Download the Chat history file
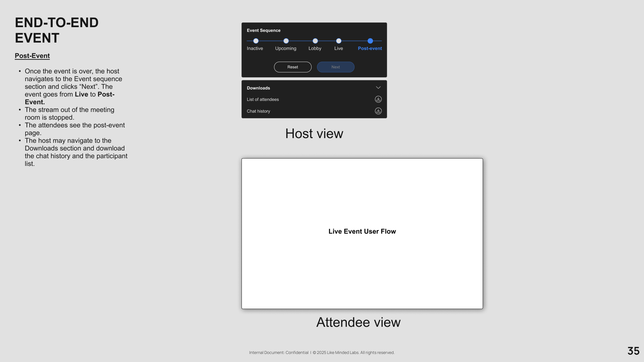The width and height of the screenshot is (644, 362). 378,111
